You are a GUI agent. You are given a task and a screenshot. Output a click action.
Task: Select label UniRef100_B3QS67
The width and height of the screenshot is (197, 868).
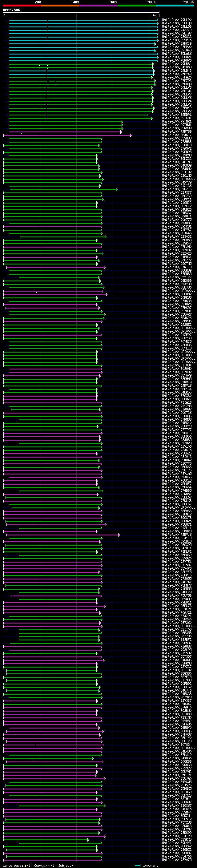[x=177, y=806]
